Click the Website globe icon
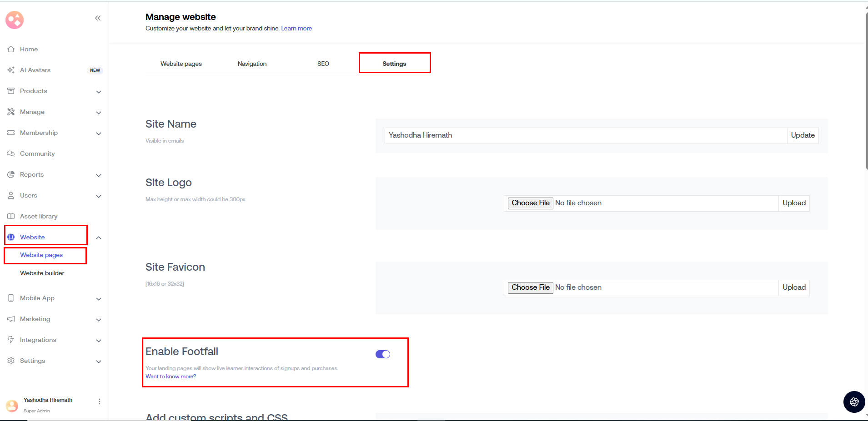Viewport: 868px width, 421px height. point(11,237)
